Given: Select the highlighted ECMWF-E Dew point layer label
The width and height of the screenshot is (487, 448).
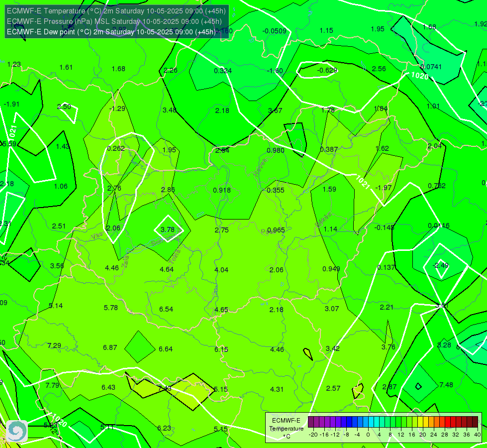Looking at the screenshot, I should [111, 32].
